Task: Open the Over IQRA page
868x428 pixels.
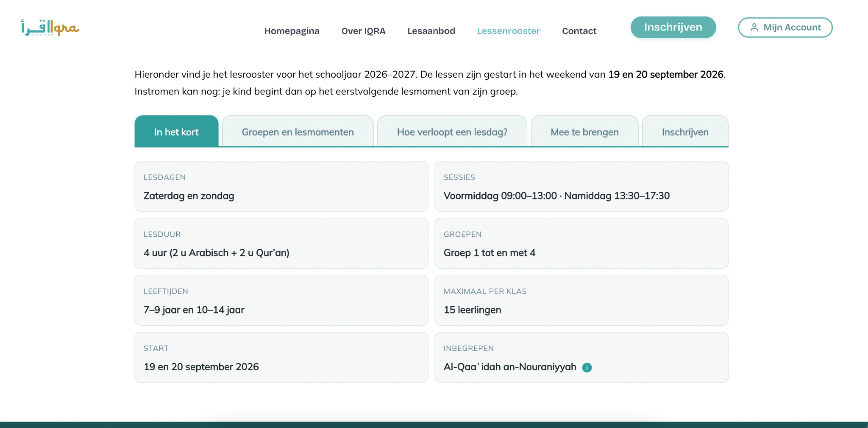Action: (x=363, y=31)
